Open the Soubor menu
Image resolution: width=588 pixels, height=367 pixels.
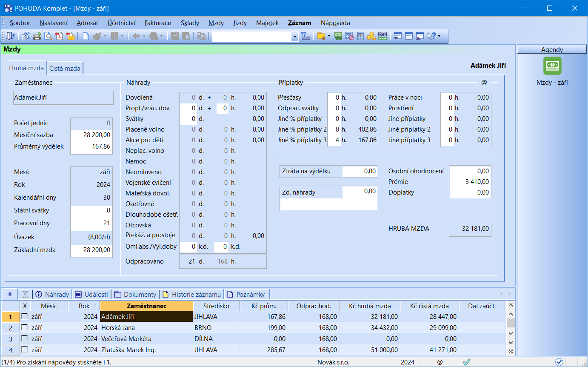click(20, 23)
